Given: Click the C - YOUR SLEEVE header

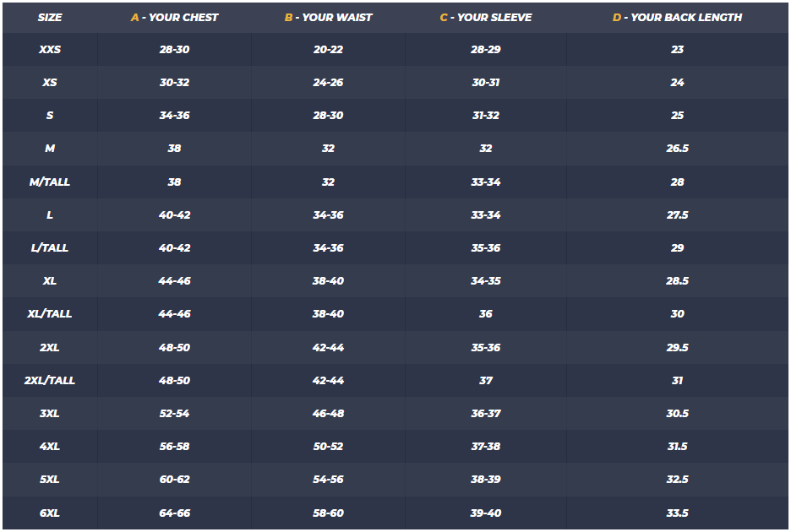Looking at the screenshot, I should [486, 17].
